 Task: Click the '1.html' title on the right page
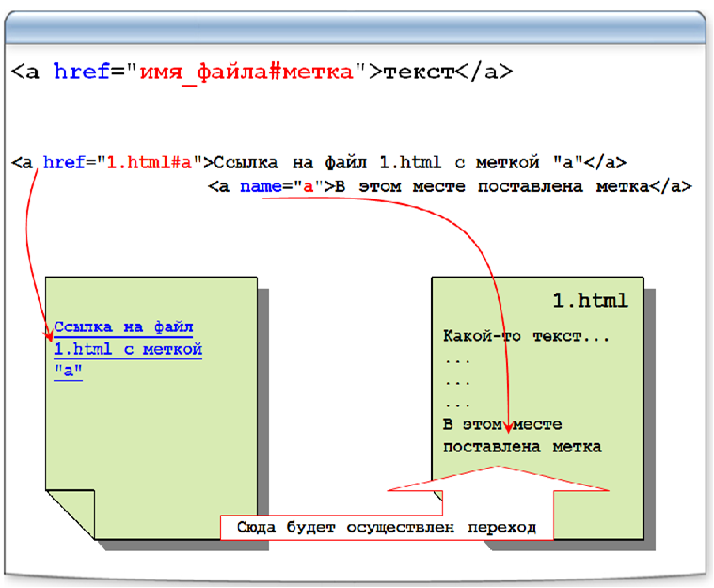(591, 301)
